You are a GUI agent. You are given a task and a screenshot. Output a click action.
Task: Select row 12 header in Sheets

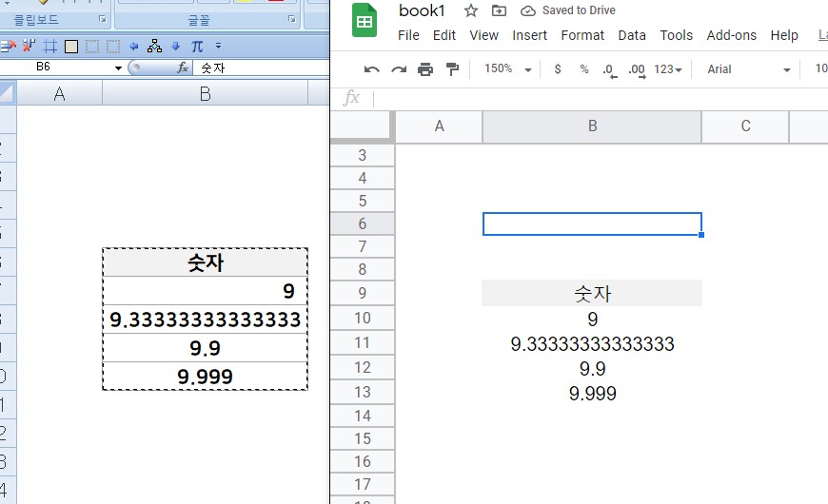pos(363,367)
